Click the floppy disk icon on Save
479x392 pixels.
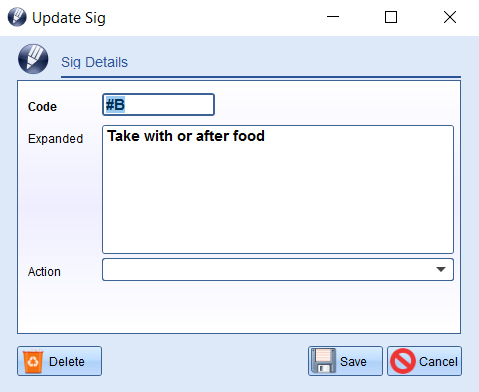tap(323, 361)
